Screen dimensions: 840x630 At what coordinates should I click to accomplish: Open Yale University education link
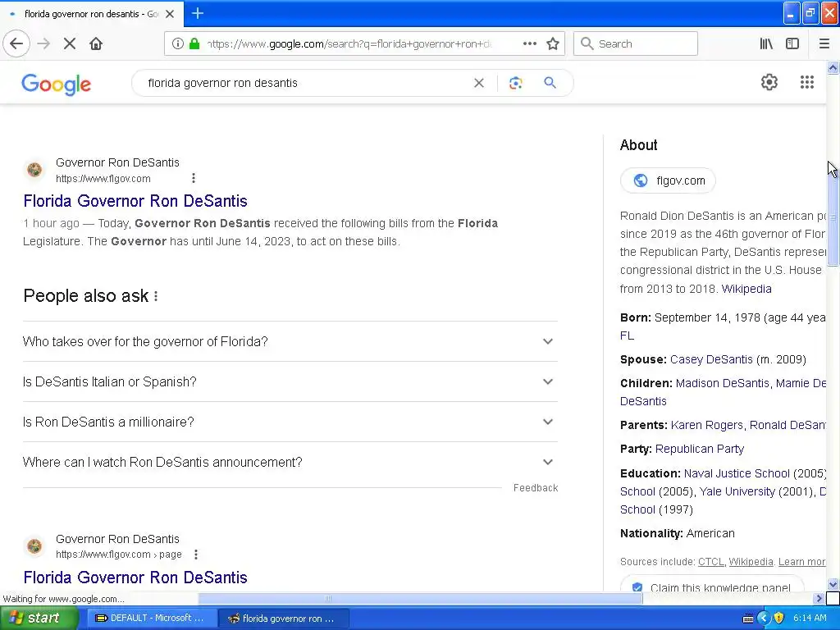click(737, 491)
